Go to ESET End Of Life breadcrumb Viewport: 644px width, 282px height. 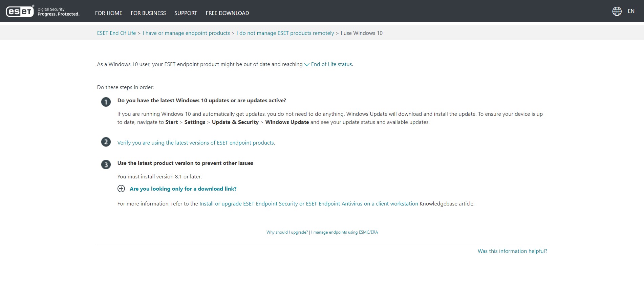pyautogui.click(x=116, y=33)
